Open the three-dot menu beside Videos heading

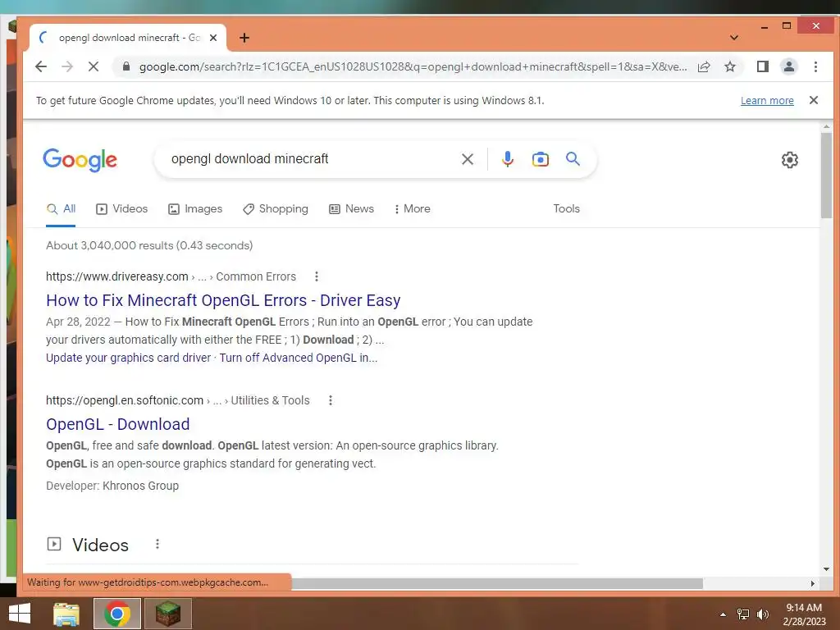click(157, 545)
